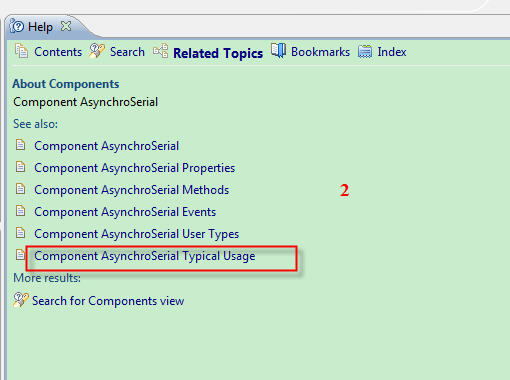This screenshot has height=380, width=510.
Task: Click the Help view question mark icon
Action: tap(17, 26)
